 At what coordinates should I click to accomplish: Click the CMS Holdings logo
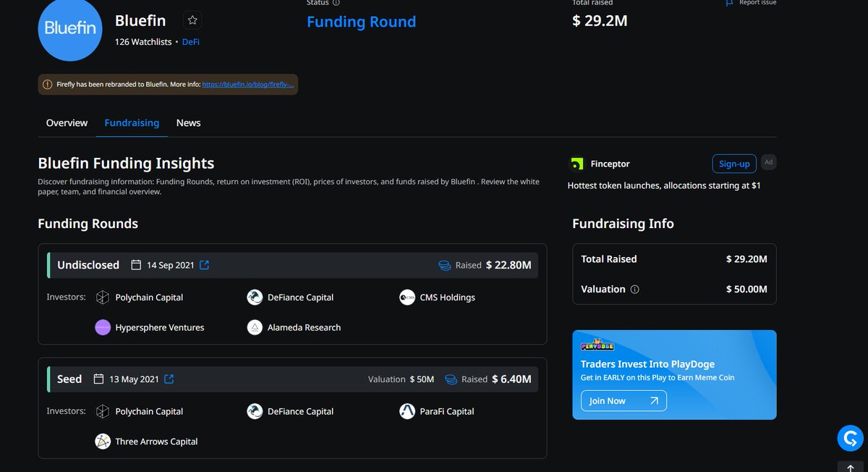pyautogui.click(x=407, y=298)
